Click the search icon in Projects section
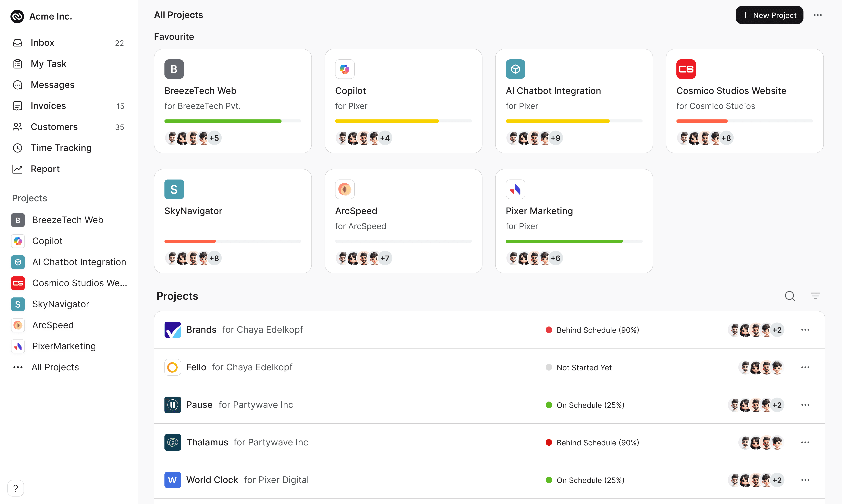The width and height of the screenshot is (842, 504). (790, 296)
